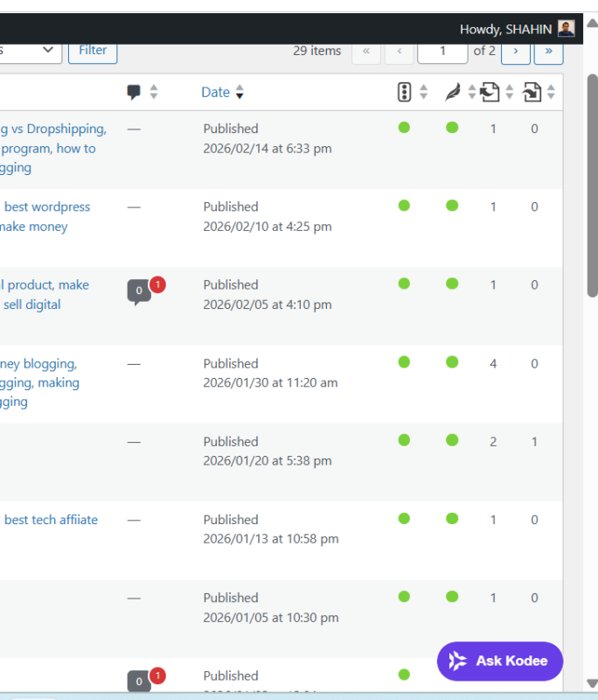598x700 pixels.
Task: Sort posts by Date column header
Action: point(216,92)
